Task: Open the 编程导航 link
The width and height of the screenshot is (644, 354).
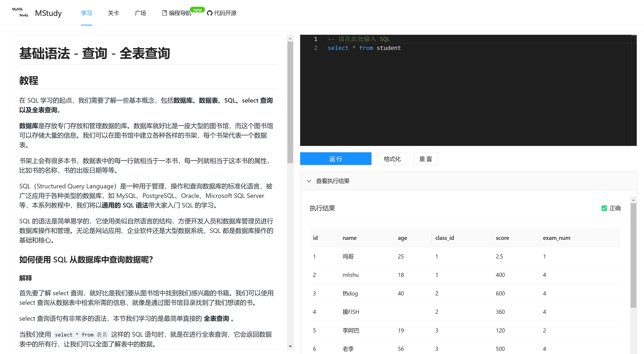Action: (180, 13)
